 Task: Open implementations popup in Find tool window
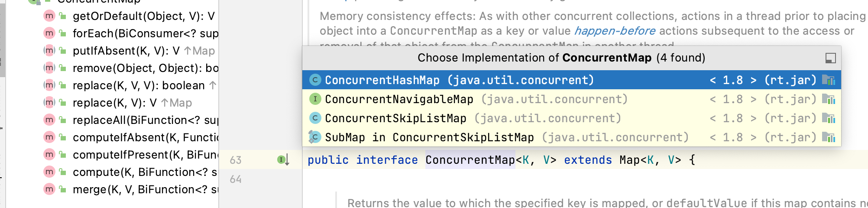[830, 58]
